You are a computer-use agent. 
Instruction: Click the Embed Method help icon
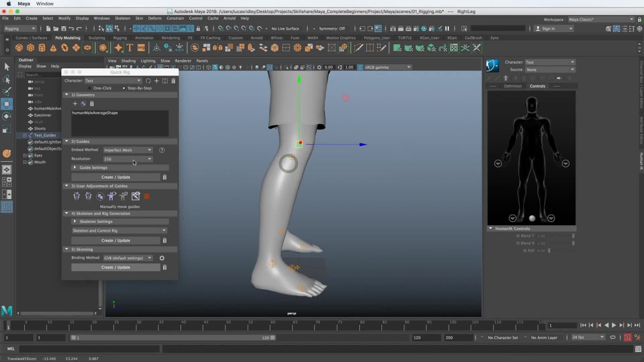[x=162, y=150]
